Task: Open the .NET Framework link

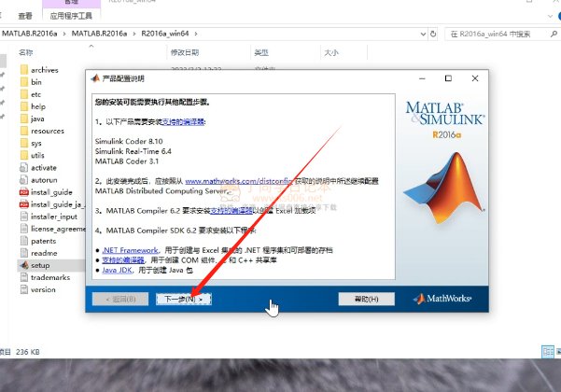Action: point(131,250)
